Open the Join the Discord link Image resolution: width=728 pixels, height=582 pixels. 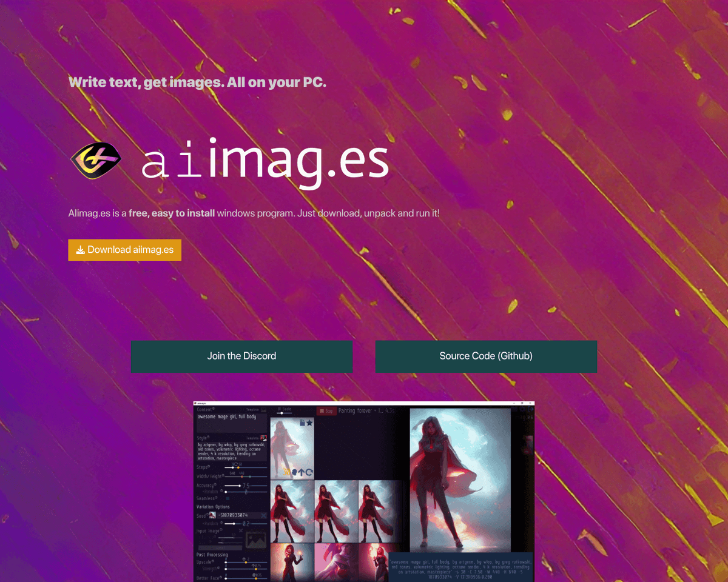tap(241, 356)
